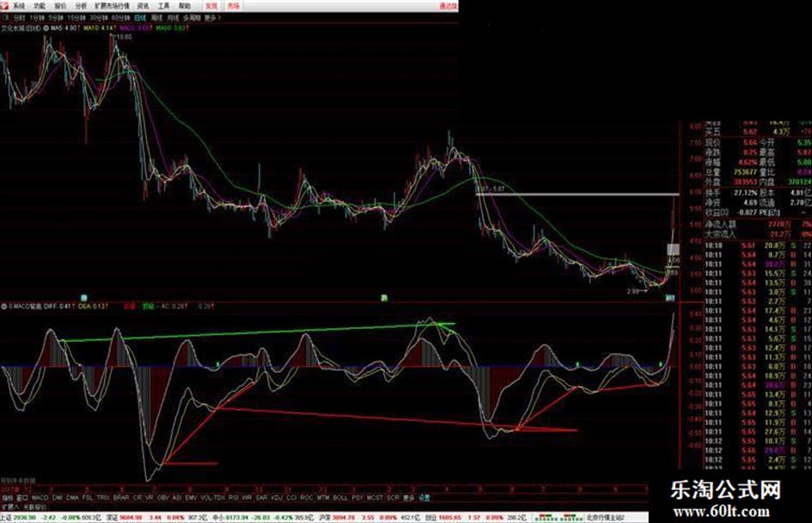Viewport: 812px width, 523px height.
Task: Click the DEA value label in MACD panel
Action: [x=93, y=306]
